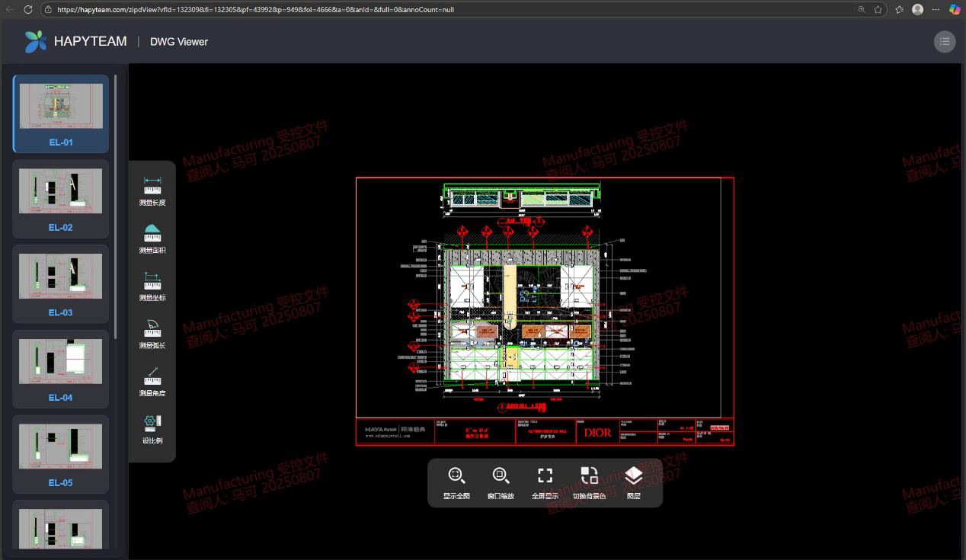Pick the 测量弧长 arc length tool

[x=152, y=333]
